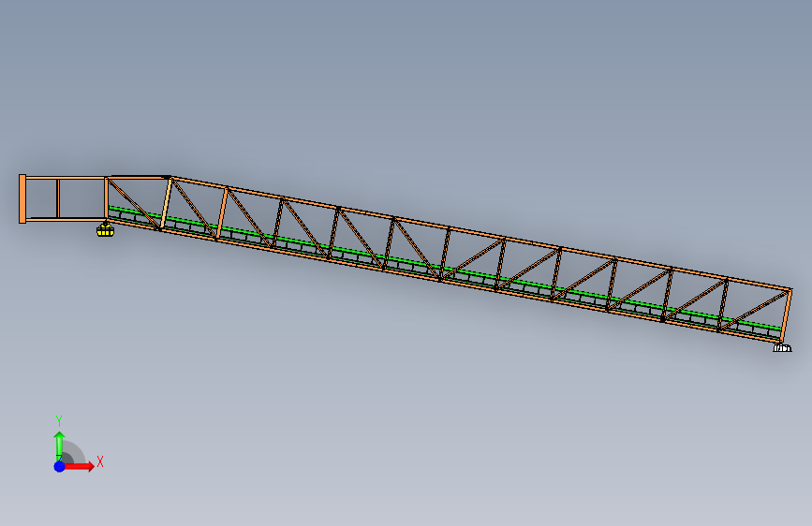
Task: Select the rightmost vertical end post
Action: 786,314
